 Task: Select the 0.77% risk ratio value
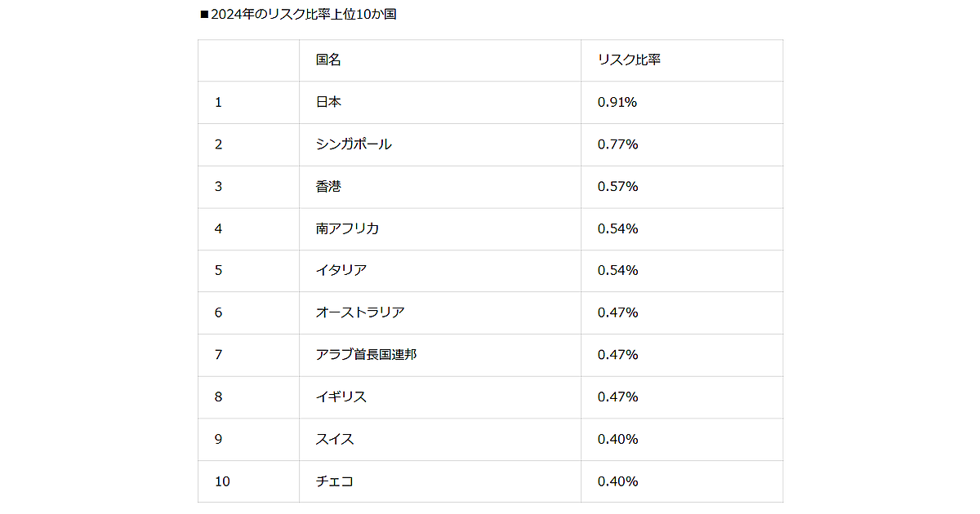pyautogui.click(x=617, y=144)
